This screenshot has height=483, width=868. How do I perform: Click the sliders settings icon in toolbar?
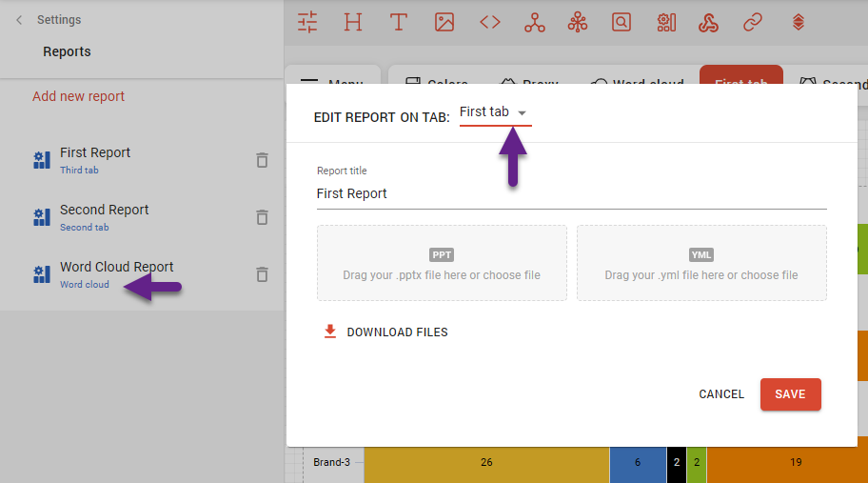click(307, 22)
